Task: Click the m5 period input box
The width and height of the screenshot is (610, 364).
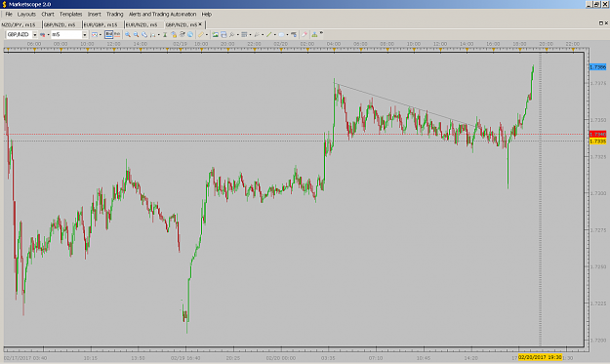Action: point(66,34)
